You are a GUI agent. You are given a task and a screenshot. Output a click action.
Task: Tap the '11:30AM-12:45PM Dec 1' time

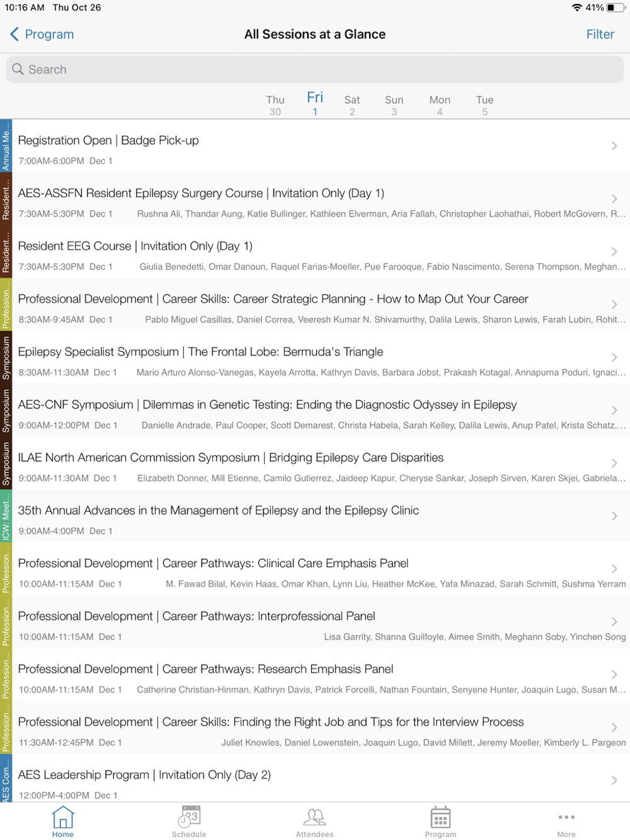[x=71, y=743]
